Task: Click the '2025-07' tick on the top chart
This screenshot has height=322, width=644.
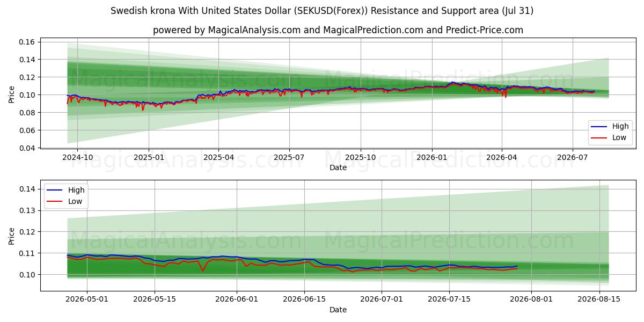Action: pos(289,158)
